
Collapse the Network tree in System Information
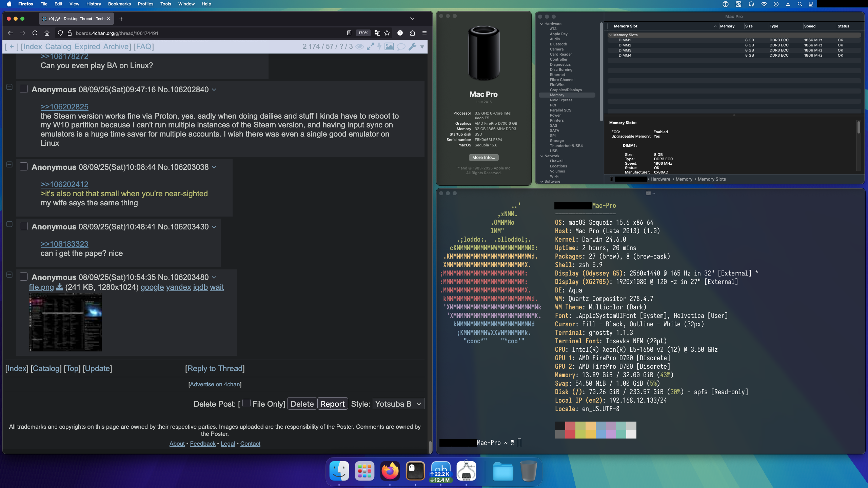[542, 156]
